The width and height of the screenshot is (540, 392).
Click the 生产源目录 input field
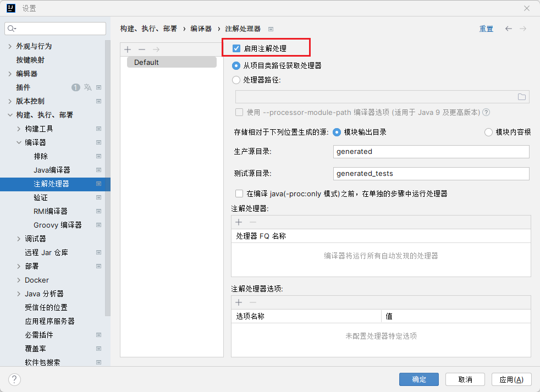431,152
